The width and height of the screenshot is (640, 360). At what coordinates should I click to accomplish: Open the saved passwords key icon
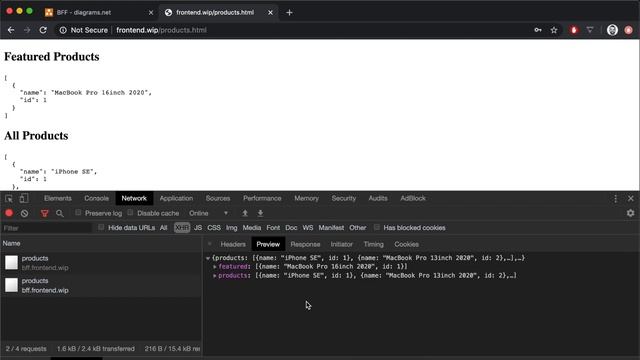pyautogui.click(x=538, y=30)
